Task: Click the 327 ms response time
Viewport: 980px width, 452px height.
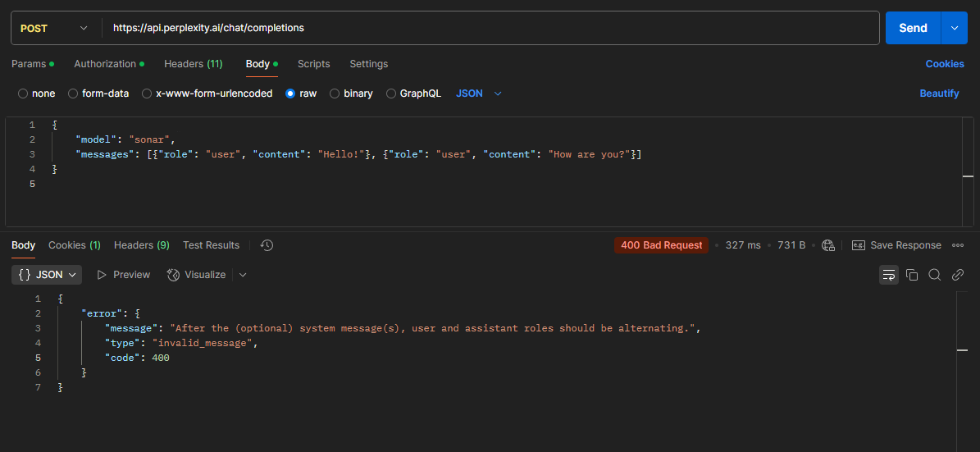Action: point(743,245)
